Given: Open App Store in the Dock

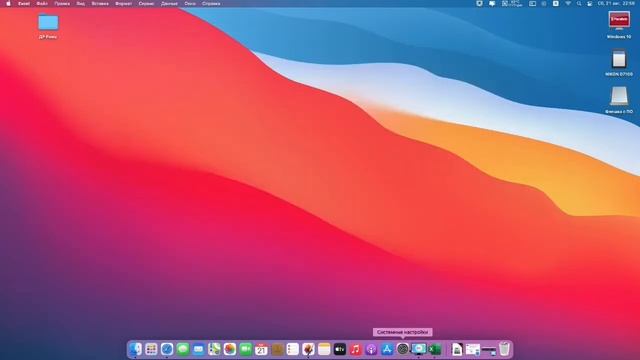Looking at the screenshot, I should 387,349.
